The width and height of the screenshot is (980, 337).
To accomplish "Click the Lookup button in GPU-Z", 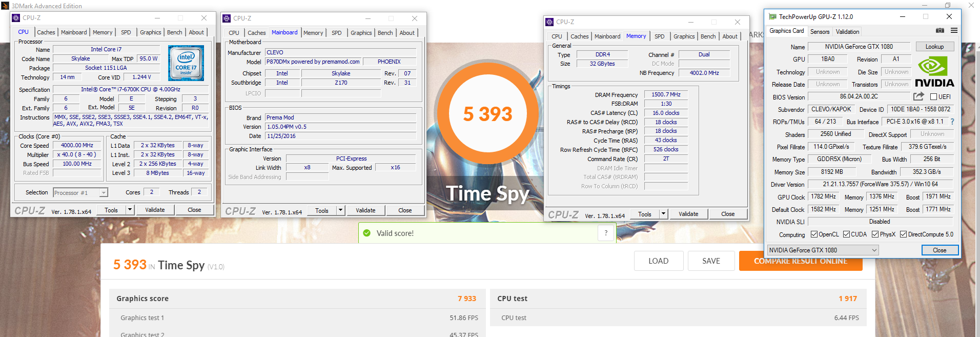I will [x=934, y=47].
